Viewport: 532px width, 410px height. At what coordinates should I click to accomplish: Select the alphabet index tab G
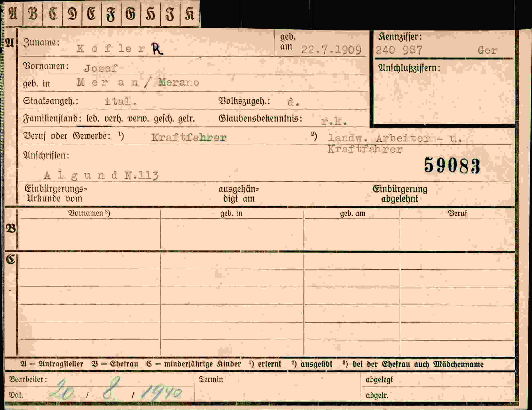click(x=131, y=13)
